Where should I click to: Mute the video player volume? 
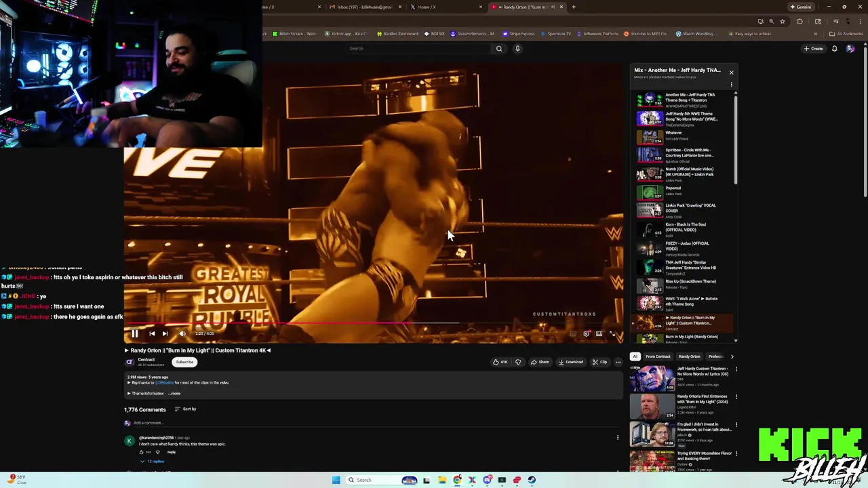pos(182,333)
